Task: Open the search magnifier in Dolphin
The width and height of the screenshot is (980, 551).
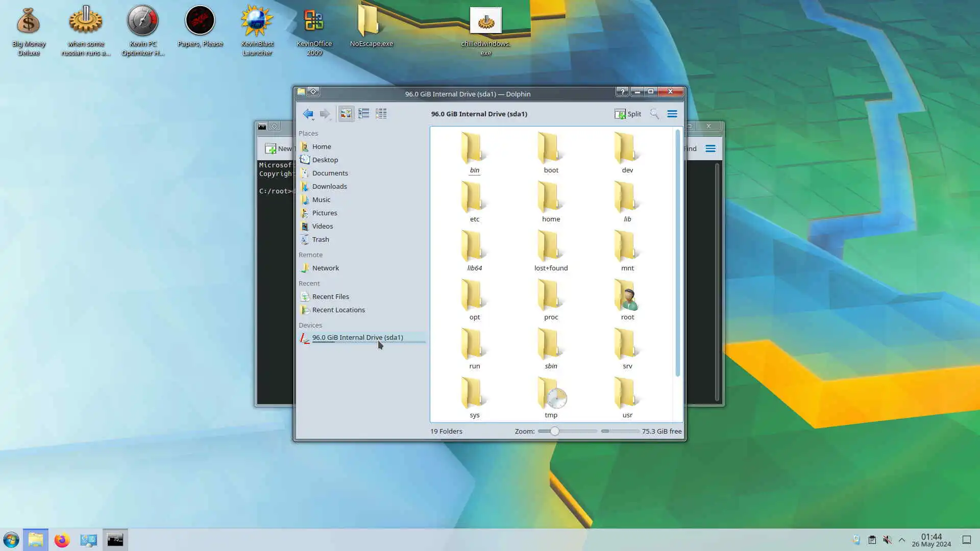Action: 654,114
